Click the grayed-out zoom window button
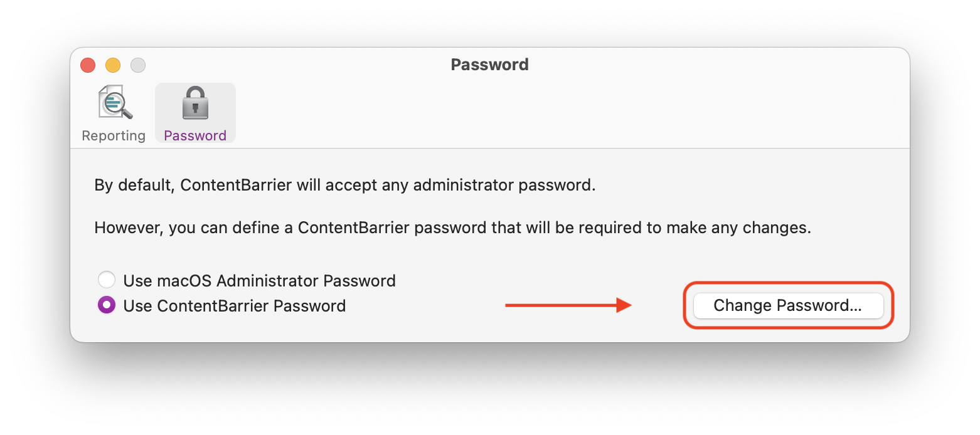The height and width of the screenshot is (435, 980). (x=138, y=65)
